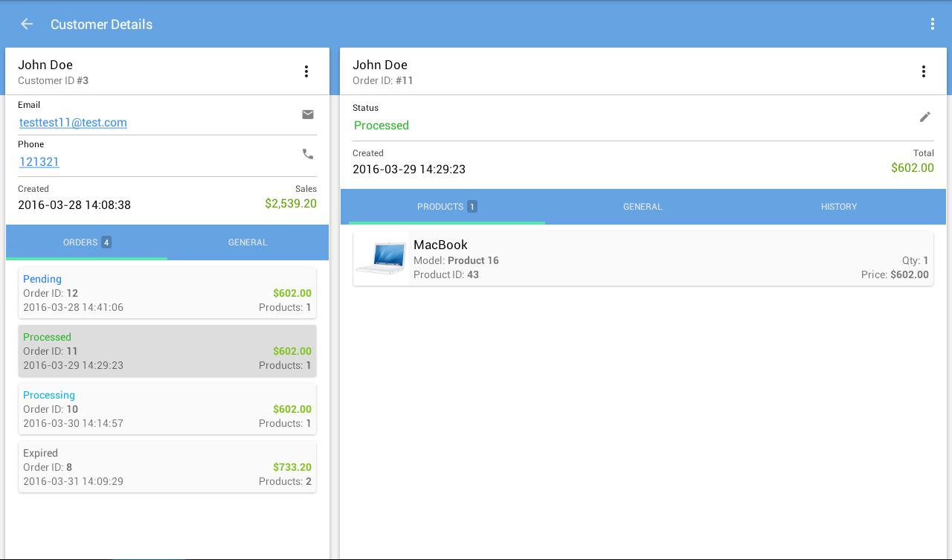Go back using the arrow icon
The image size is (952, 560).
pyautogui.click(x=27, y=24)
